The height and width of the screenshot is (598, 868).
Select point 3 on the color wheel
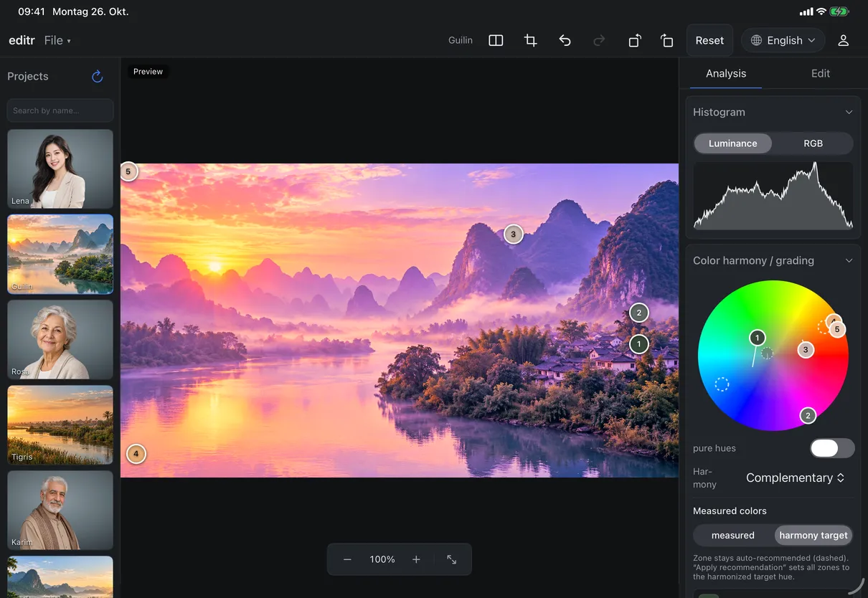[x=806, y=350]
